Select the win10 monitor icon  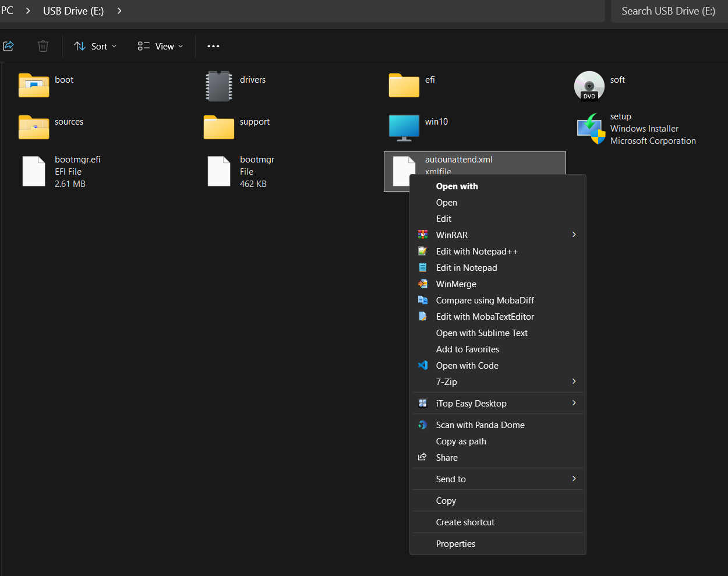404,128
